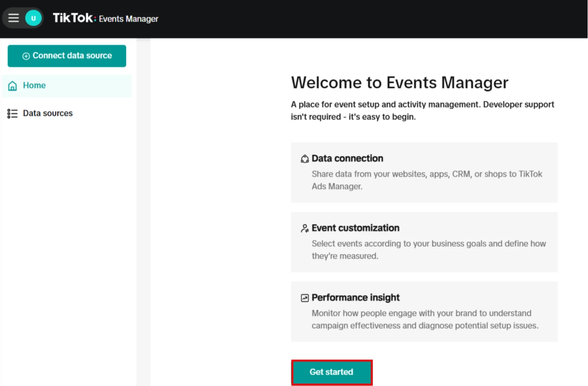Click the Event customization description text
The image size is (588, 386).
pyautogui.click(x=428, y=249)
